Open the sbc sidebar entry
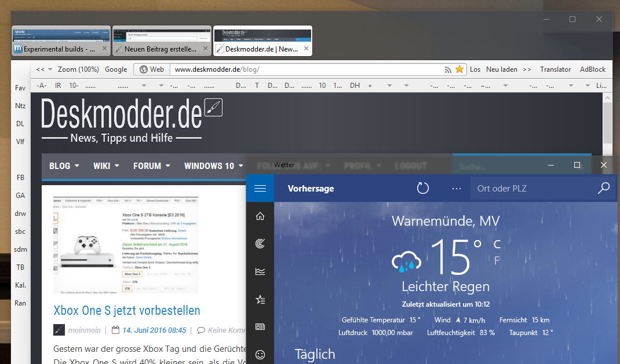 20,231
